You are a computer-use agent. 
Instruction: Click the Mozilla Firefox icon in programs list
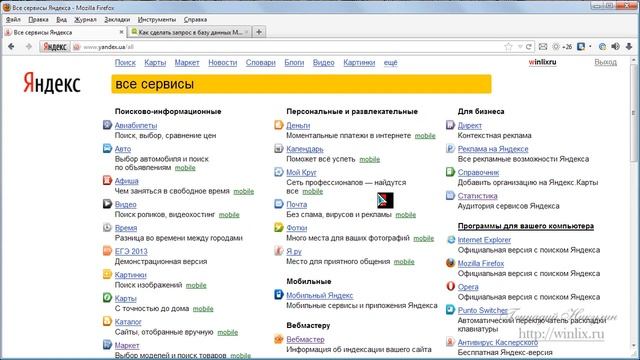tap(451, 263)
